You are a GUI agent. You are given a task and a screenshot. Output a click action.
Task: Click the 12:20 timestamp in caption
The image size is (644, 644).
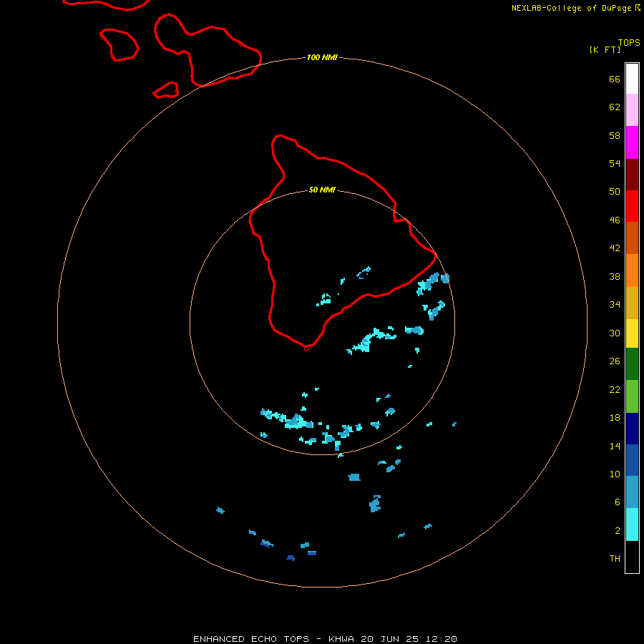click(x=441, y=639)
